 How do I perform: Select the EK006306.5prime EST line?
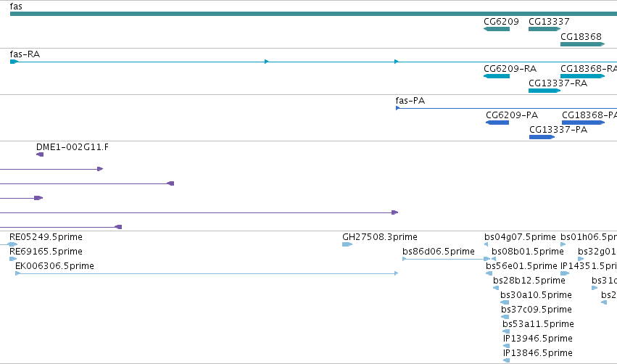coord(207,273)
